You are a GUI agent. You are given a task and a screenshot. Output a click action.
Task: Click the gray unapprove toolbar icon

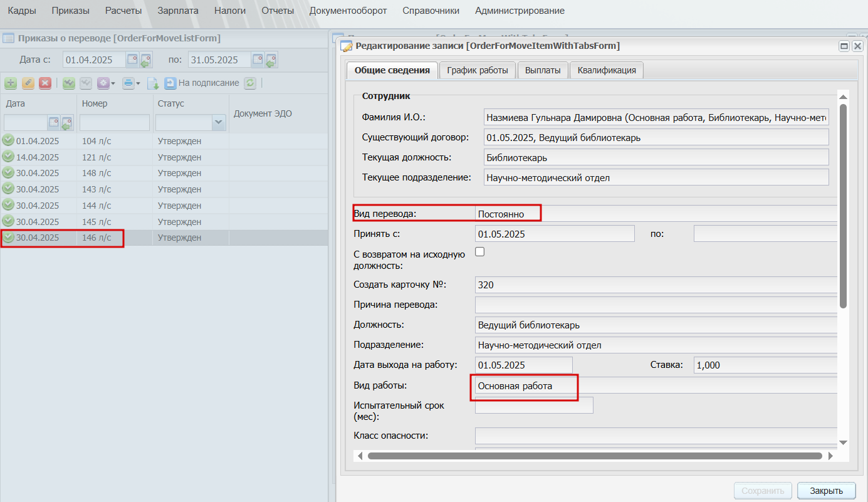(86, 83)
